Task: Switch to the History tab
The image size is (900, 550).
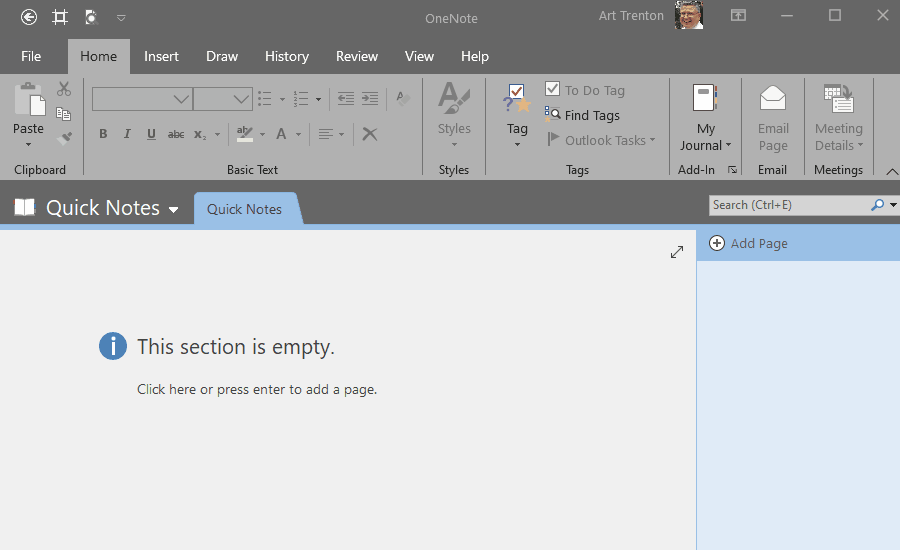Action: [x=287, y=56]
